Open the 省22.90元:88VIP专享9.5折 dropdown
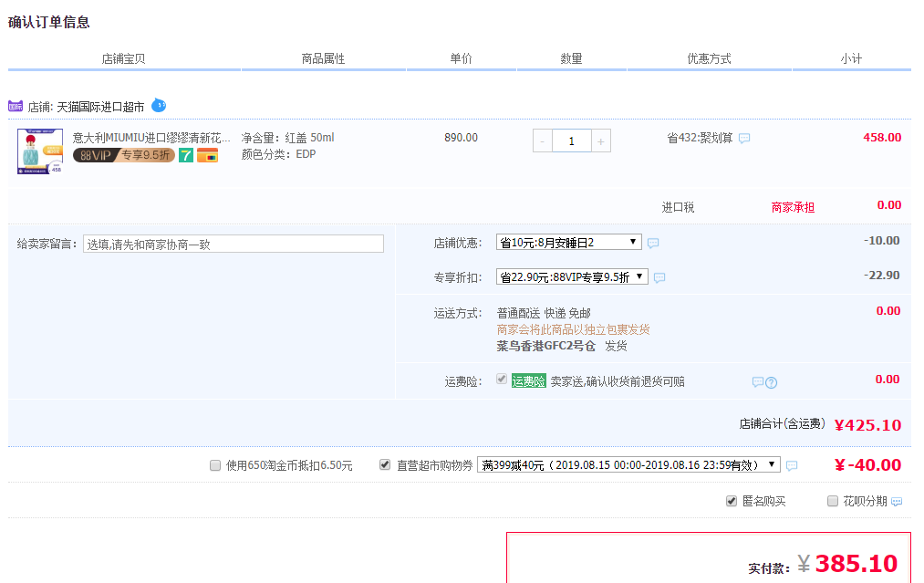The width and height of the screenshot is (924, 583). click(x=572, y=277)
